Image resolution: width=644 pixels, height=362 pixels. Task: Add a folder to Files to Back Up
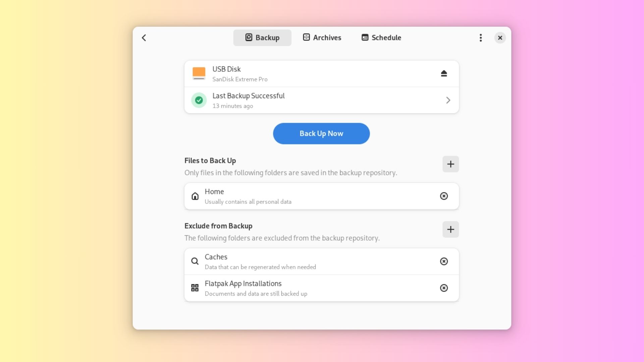(450, 164)
